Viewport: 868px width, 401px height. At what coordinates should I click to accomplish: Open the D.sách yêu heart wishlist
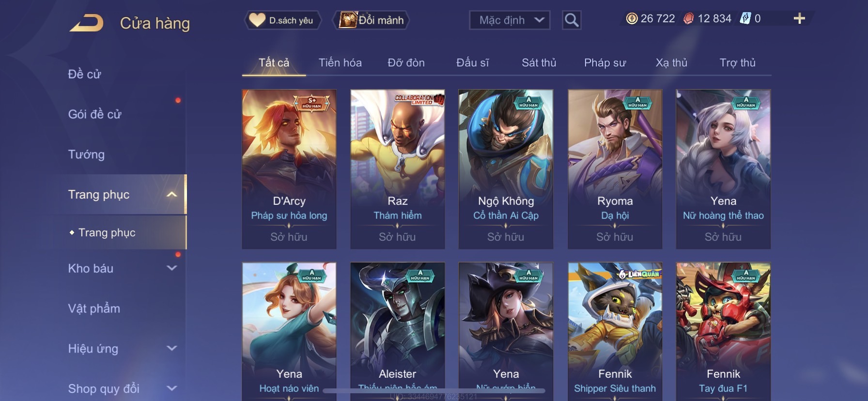[282, 20]
